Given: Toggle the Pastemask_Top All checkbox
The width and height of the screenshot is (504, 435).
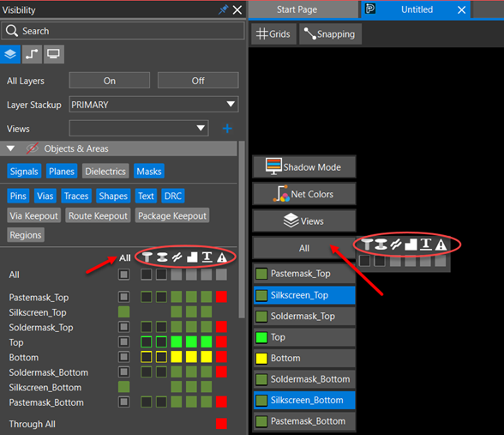Looking at the screenshot, I should tap(123, 297).
